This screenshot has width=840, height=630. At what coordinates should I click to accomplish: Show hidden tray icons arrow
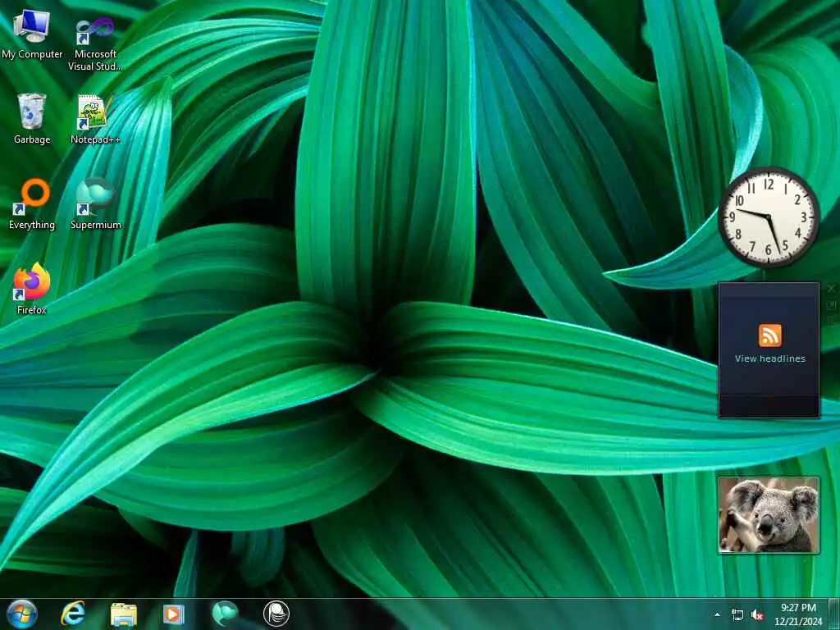click(717, 614)
